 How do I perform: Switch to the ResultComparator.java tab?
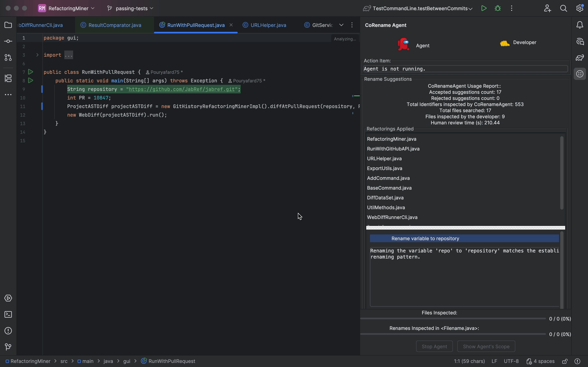[x=115, y=25]
